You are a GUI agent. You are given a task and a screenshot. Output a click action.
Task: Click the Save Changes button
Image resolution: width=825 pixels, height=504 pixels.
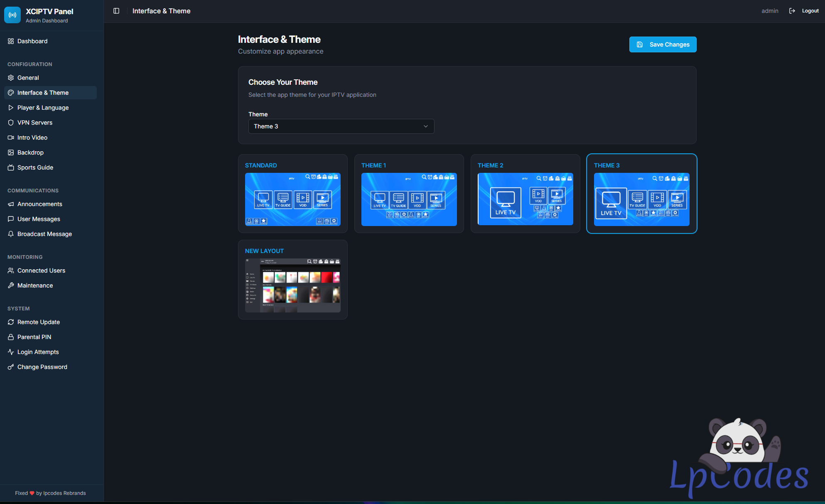click(663, 44)
